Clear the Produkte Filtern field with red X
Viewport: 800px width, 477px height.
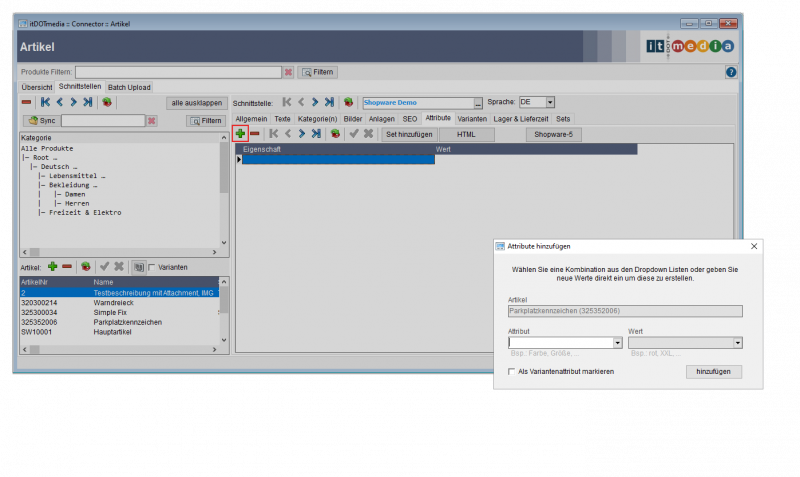(289, 72)
